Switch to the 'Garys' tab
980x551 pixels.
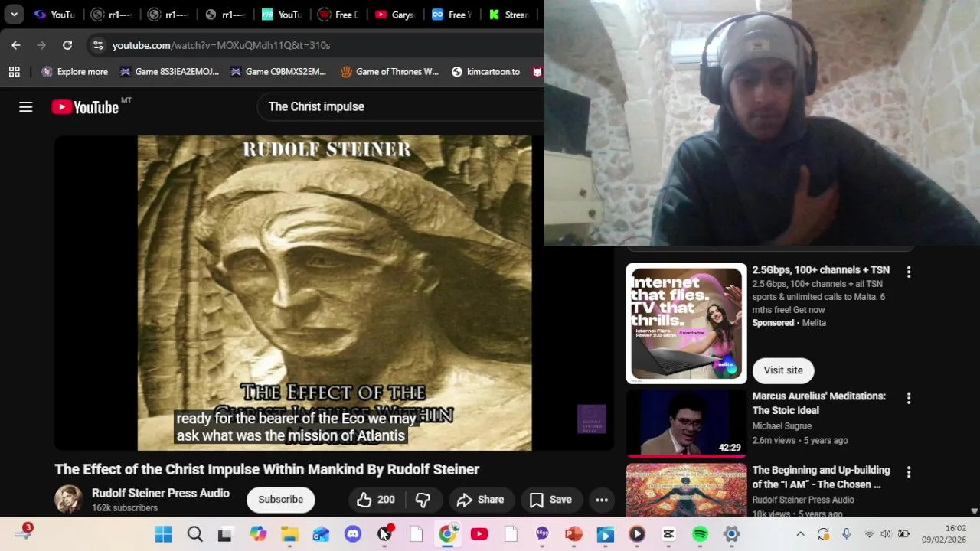point(394,15)
